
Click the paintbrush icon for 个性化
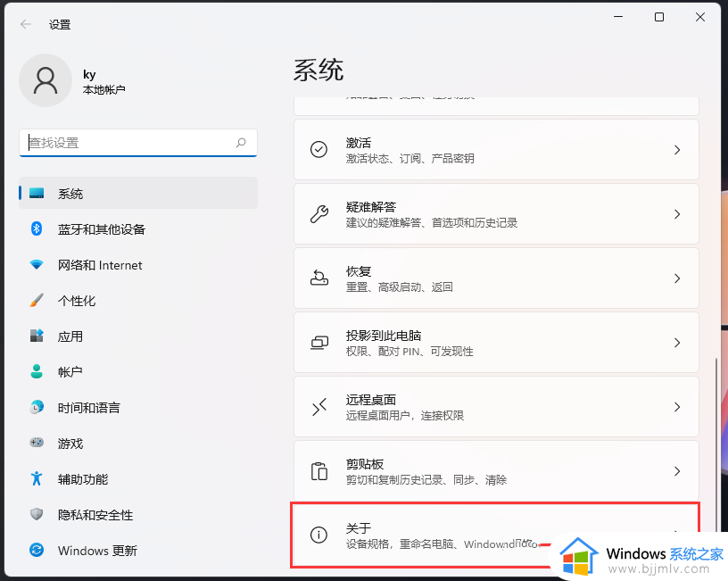[x=37, y=300]
